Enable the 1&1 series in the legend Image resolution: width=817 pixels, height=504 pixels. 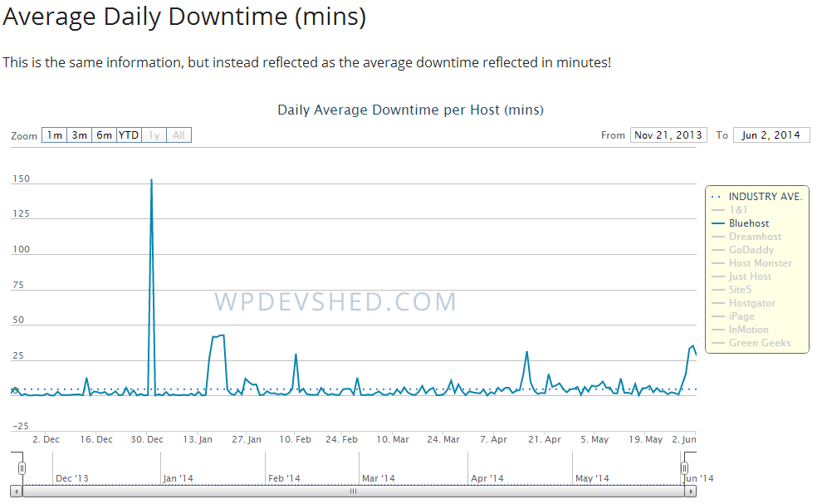(738, 210)
